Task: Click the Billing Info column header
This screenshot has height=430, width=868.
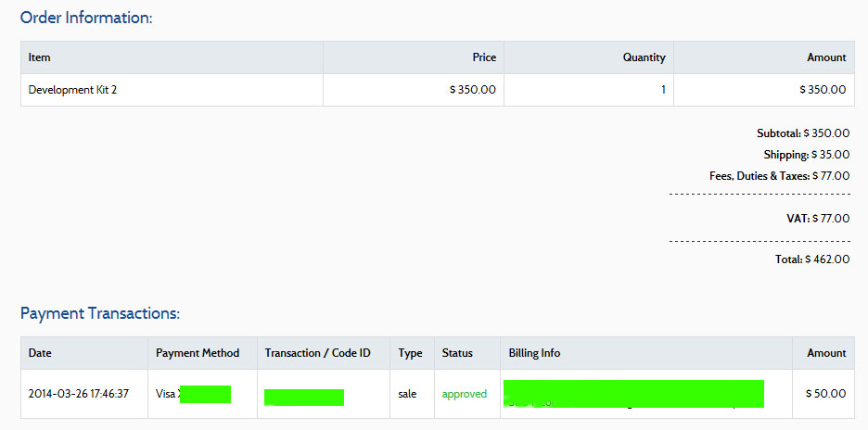Action: coord(534,353)
